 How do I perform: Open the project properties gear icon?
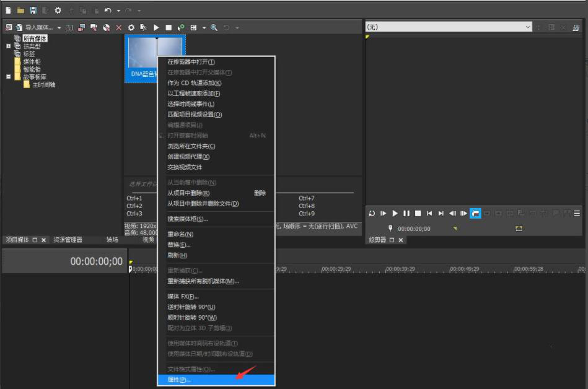point(58,10)
